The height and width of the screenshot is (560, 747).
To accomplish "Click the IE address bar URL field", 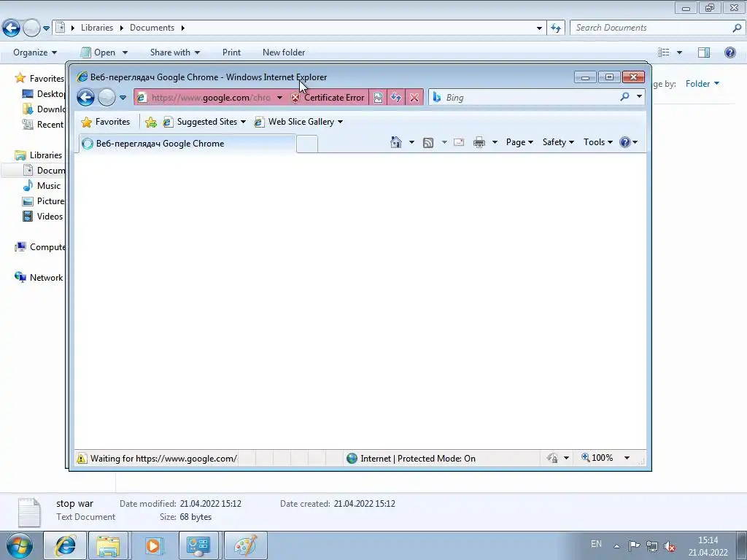I will pos(211,98).
